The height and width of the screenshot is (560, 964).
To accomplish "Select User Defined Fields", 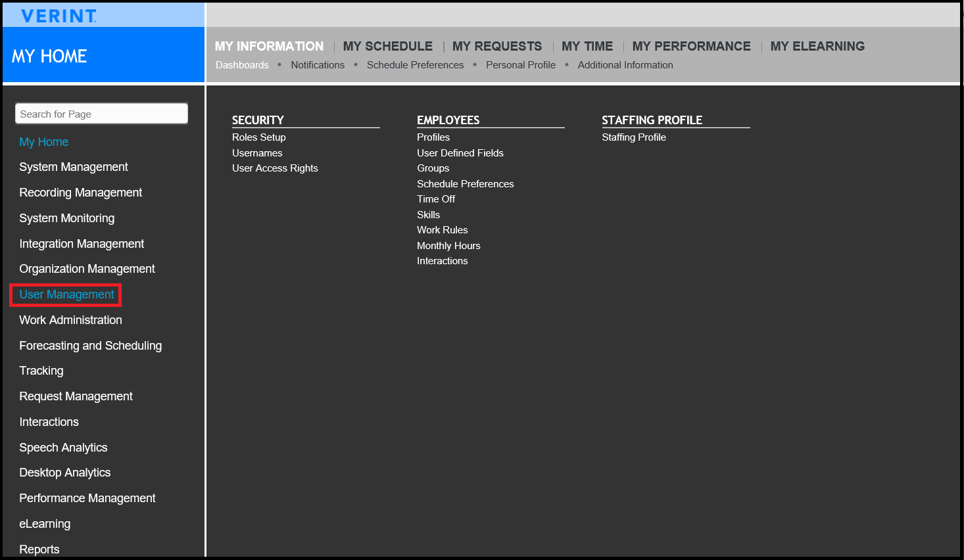I will (x=460, y=153).
